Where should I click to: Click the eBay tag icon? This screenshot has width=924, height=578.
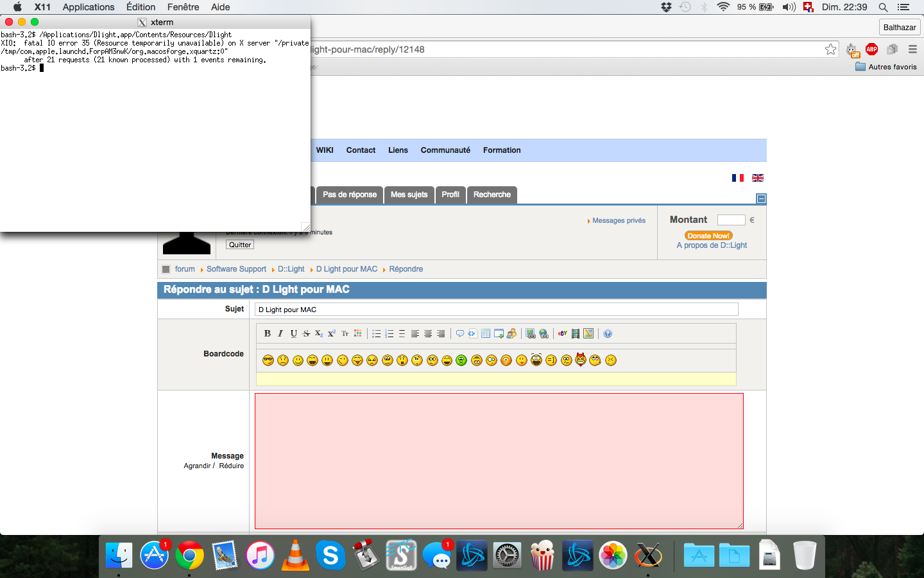pyautogui.click(x=563, y=333)
